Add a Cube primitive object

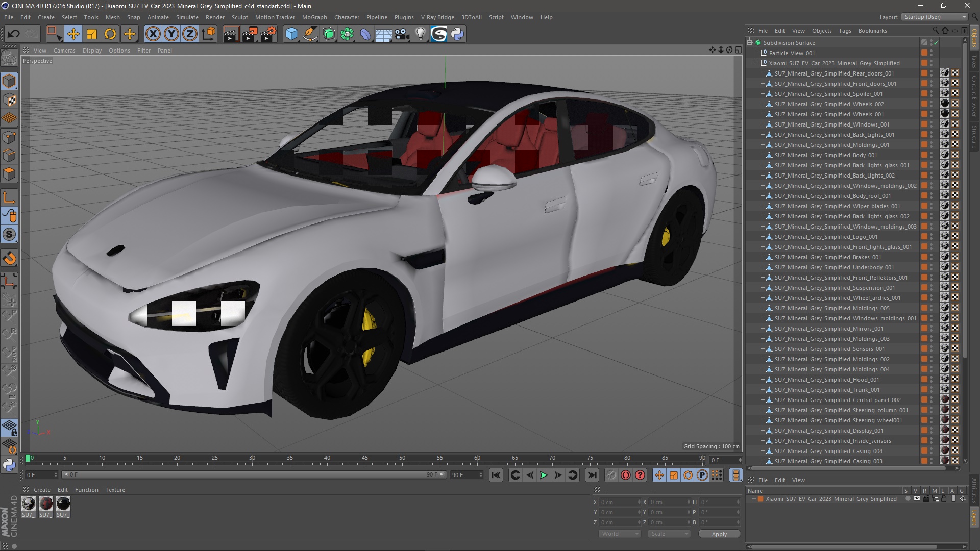291,34
